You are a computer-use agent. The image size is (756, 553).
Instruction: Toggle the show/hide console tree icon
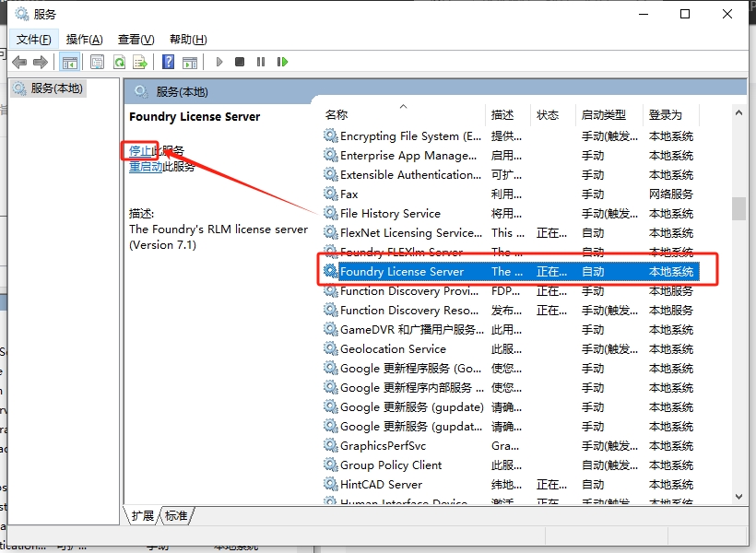[x=69, y=62]
